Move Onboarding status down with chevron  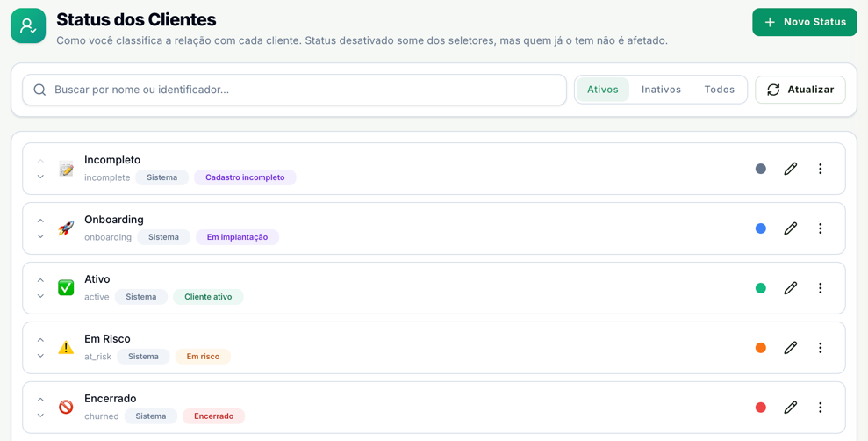click(x=40, y=236)
